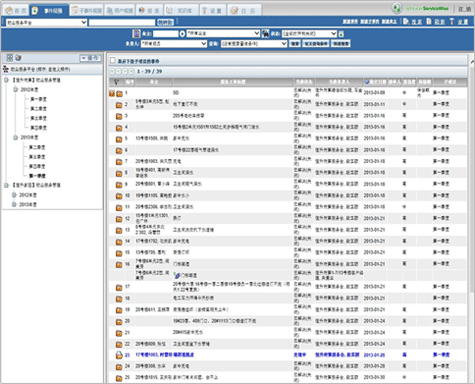The height and width of the screenshot is (384, 475).
Task: Click the go button next to top search box
Action: pyautogui.click(x=165, y=22)
